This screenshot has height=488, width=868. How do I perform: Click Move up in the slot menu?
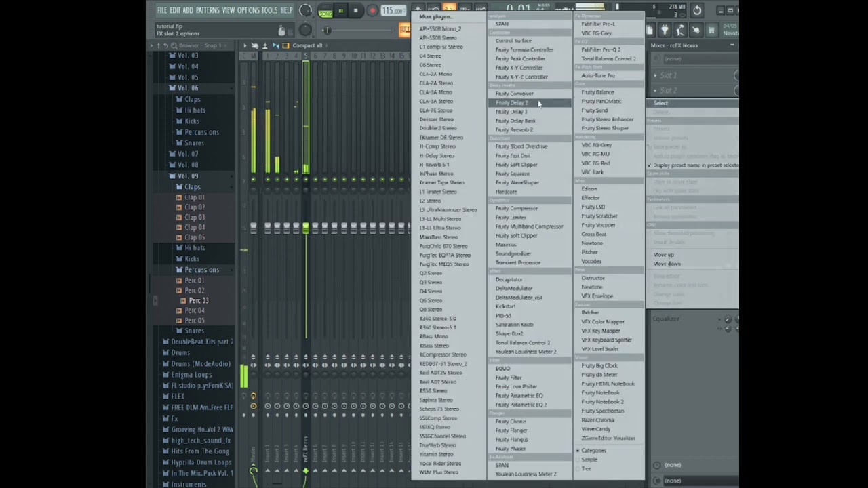point(663,255)
